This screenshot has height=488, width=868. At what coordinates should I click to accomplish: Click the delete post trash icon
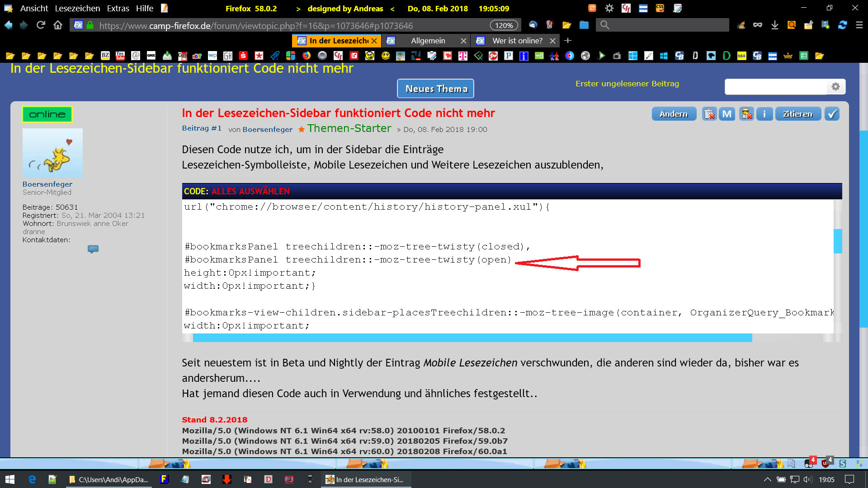tap(709, 114)
